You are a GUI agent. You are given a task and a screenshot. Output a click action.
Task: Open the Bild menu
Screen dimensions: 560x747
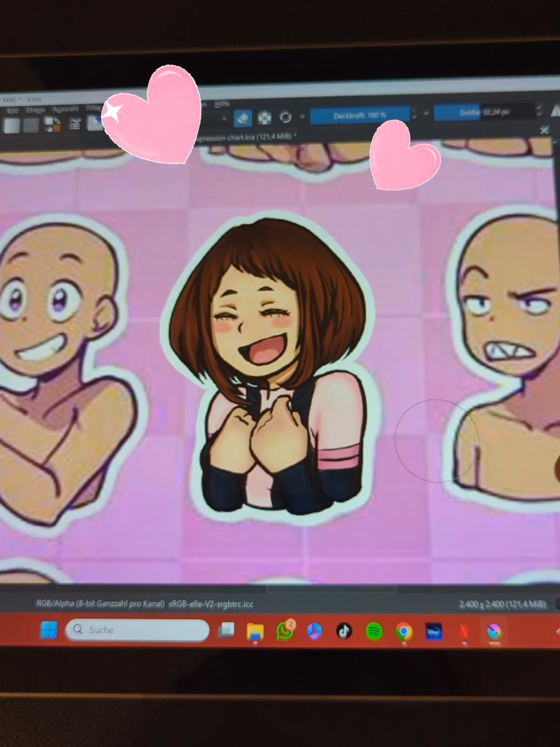click(12, 111)
